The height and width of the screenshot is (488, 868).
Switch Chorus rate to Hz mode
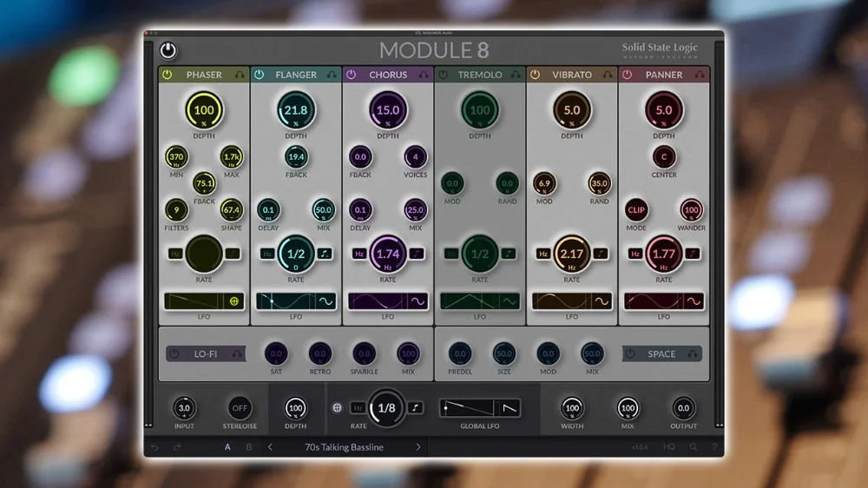[x=359, y=254]
